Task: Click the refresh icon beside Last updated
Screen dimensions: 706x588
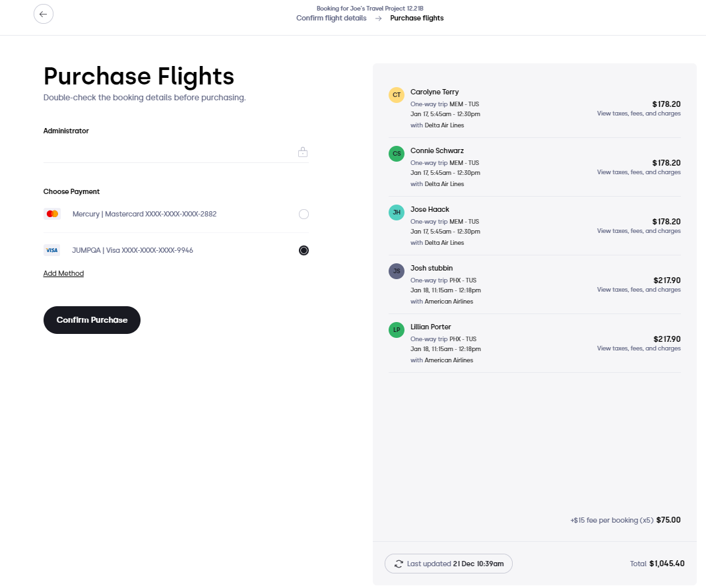Action: [399, 564]
